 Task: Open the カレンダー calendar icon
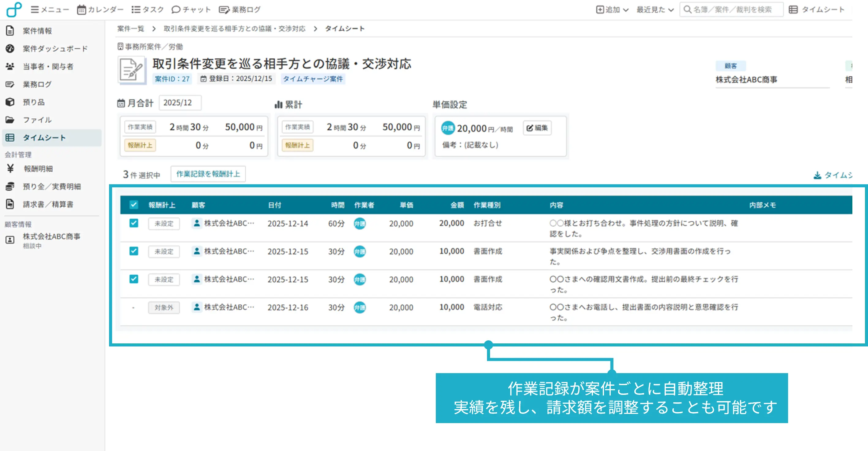[81, 10]
